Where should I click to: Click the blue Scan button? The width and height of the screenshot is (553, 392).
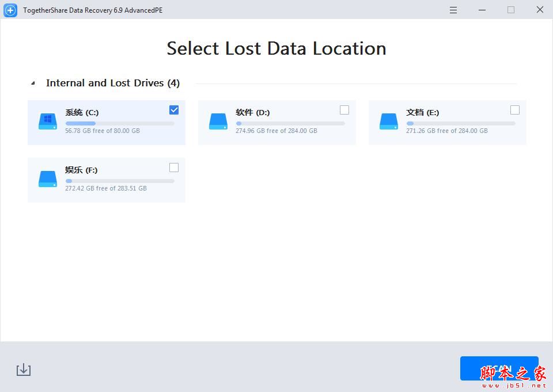(499, 368)
